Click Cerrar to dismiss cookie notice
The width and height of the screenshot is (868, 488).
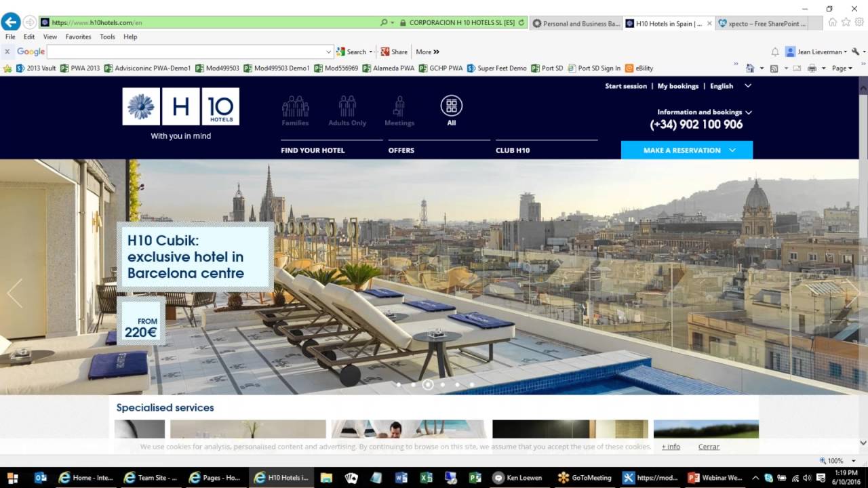point(709,447)
